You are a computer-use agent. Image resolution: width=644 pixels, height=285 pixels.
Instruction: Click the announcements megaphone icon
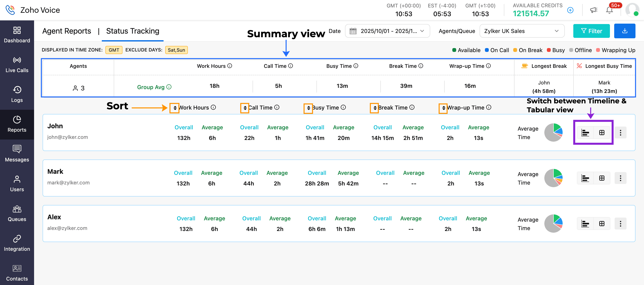coord(594,10)
